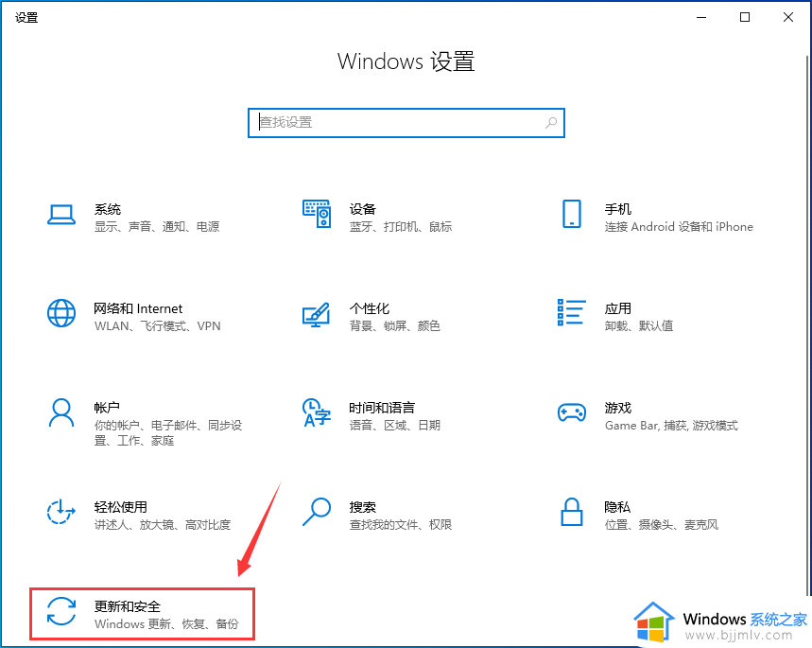Viewport: 812px width, 648px height.
Task: Select the 帐户 settings title
Action: pos(107,408)
